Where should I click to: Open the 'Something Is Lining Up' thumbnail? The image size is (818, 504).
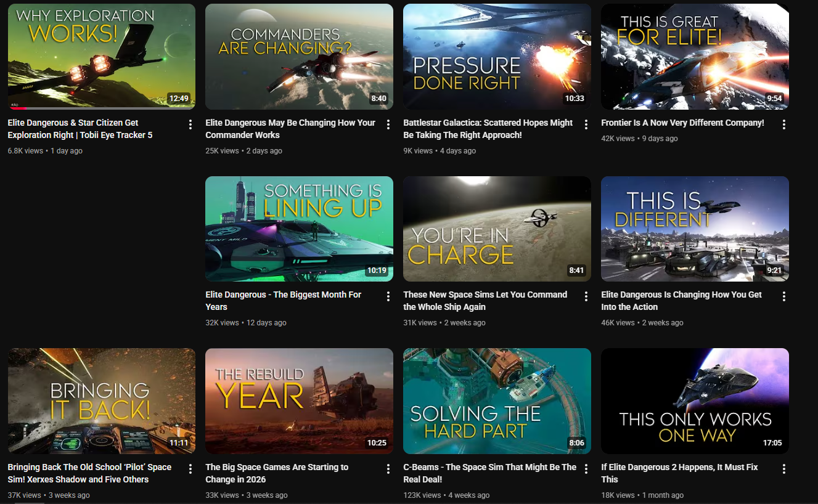pos(299,229)
